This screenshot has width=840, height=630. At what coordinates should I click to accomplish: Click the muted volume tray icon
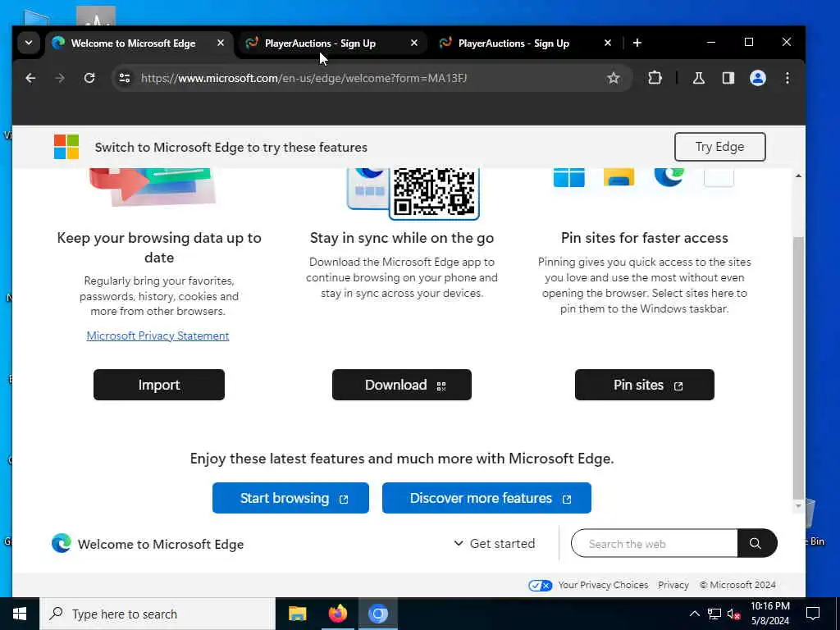coord(733,614)
